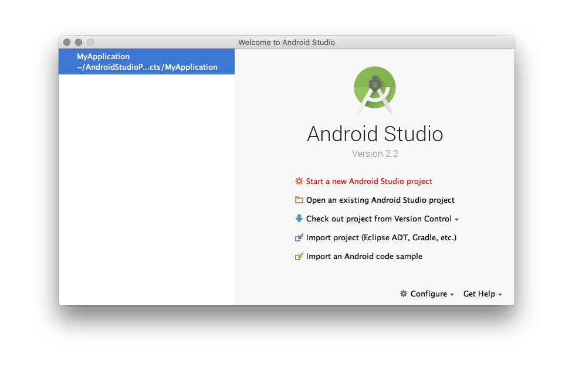Click the blue download arrow icon
Image resolution: width=579 pixels, height=392 pixels.
(299, 219)
